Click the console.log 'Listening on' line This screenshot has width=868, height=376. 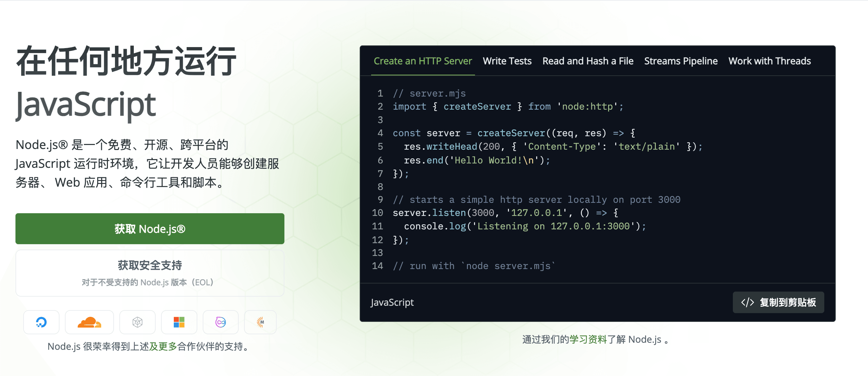(525, 226)
